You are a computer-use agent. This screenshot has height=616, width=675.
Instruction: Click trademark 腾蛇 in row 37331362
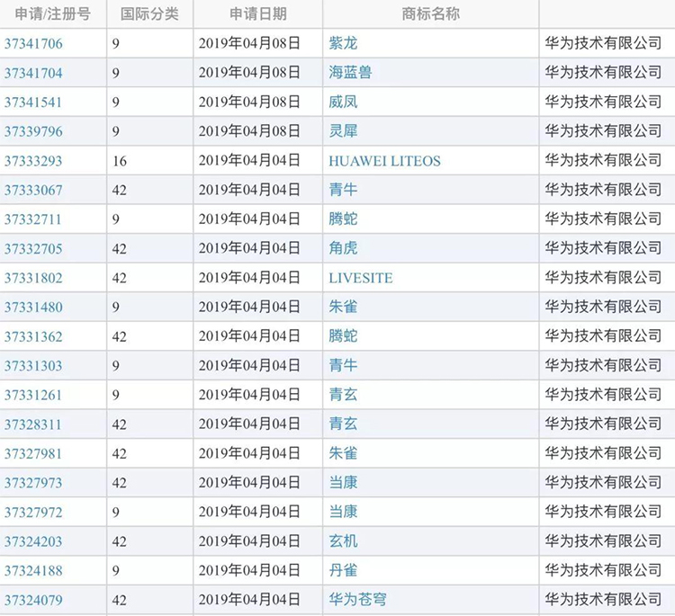(x=343, y=335)
